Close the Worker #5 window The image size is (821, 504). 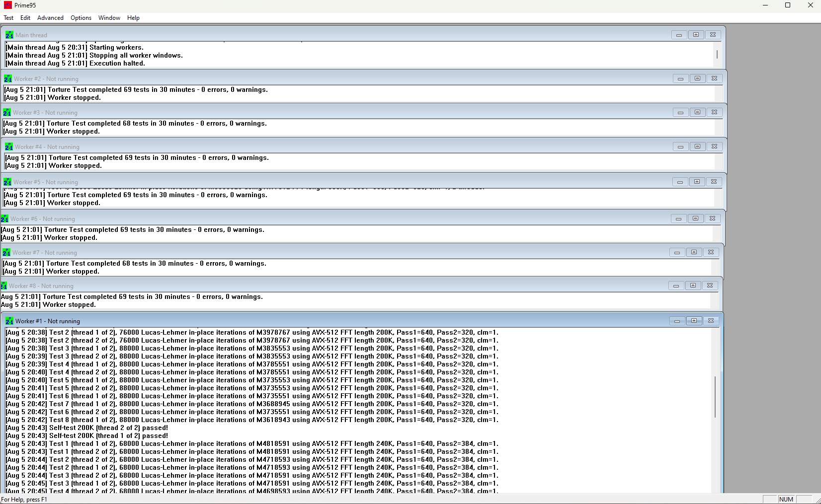click(714, 182)
